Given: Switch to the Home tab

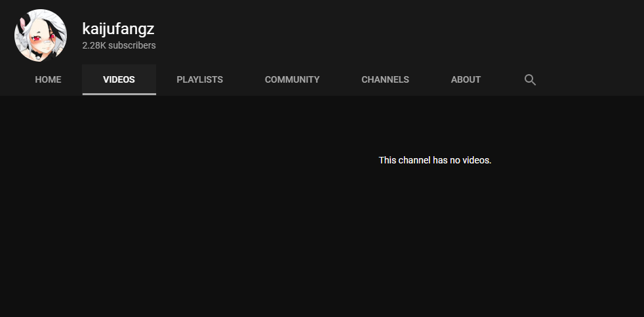Looking at the screenshot, I should coord(48,80).
